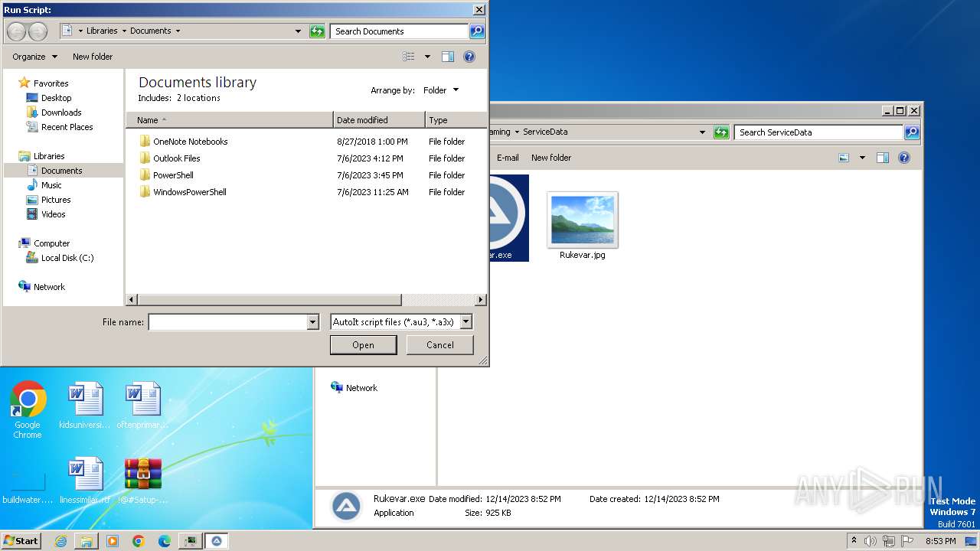Click the Back arrow in Run Script dialog

(x=17, y=31)
